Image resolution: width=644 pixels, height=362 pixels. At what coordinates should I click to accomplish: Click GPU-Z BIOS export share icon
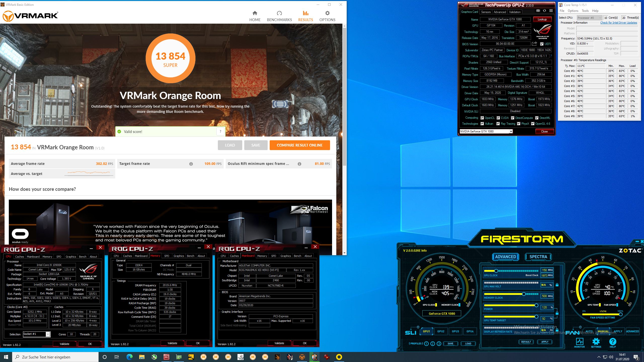[x=534, y=44]
